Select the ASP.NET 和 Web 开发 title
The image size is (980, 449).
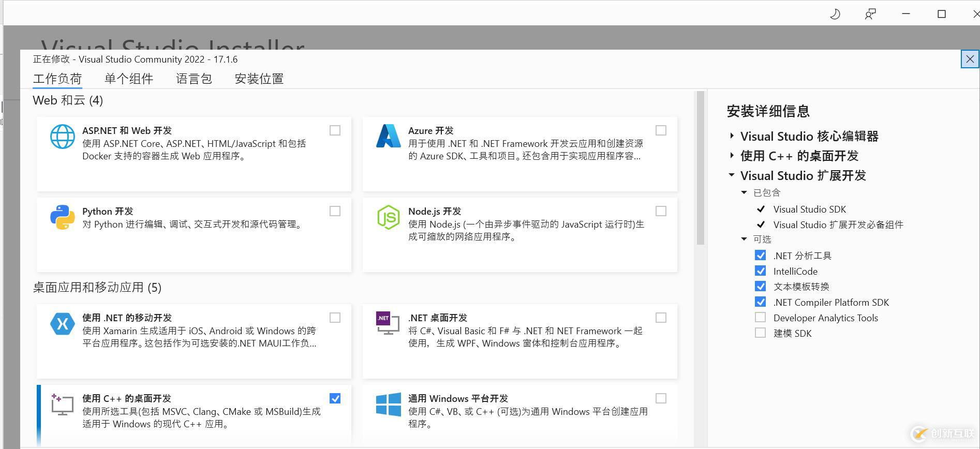coord(127,130)
